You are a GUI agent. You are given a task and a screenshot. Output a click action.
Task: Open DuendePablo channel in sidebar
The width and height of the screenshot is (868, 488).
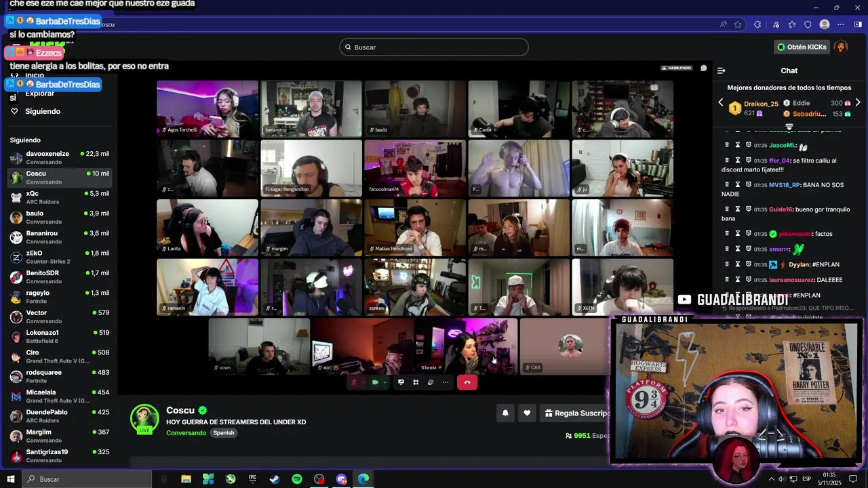(60, 416)
